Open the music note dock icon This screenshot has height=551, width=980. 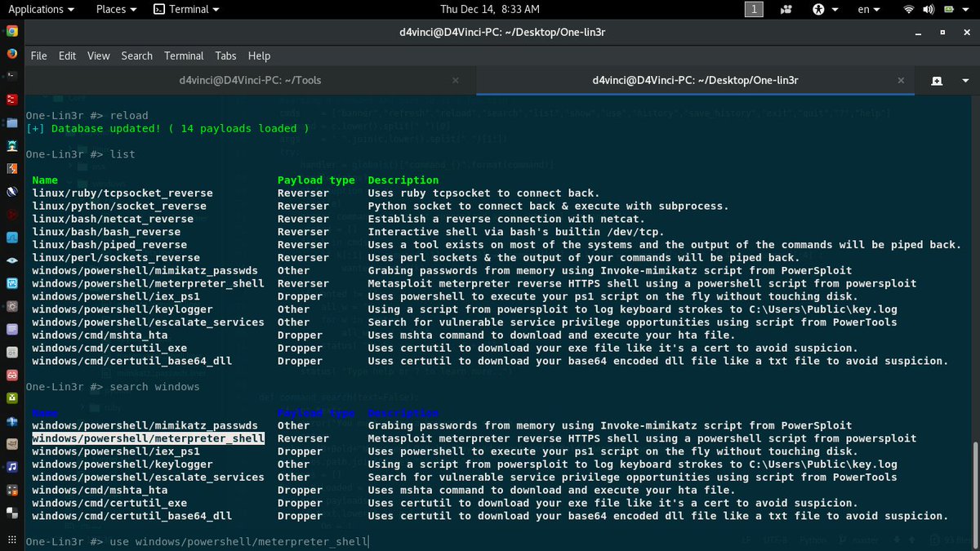pyautogui.click(x=11, y=467)
